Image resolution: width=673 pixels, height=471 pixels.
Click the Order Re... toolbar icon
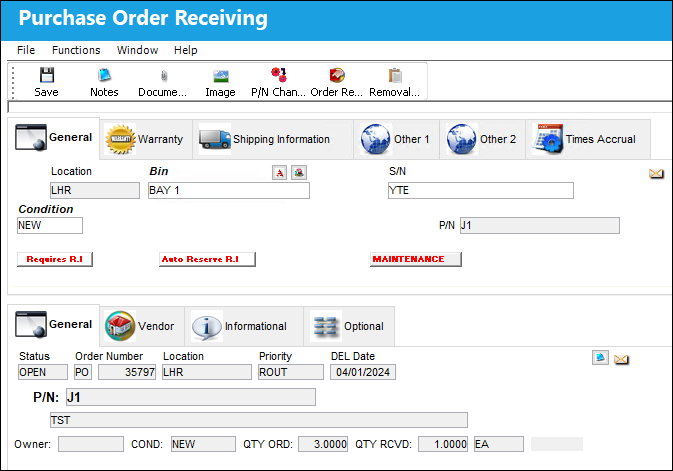[x=337, y=75]
